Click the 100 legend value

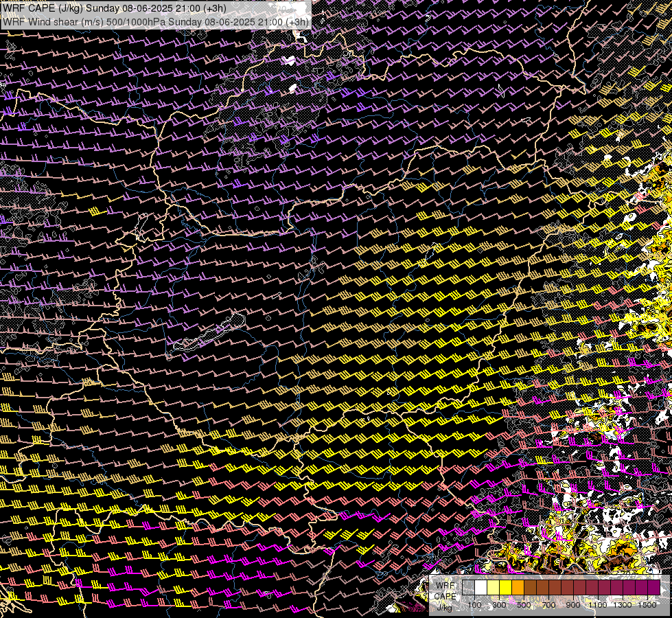(474, 605)
